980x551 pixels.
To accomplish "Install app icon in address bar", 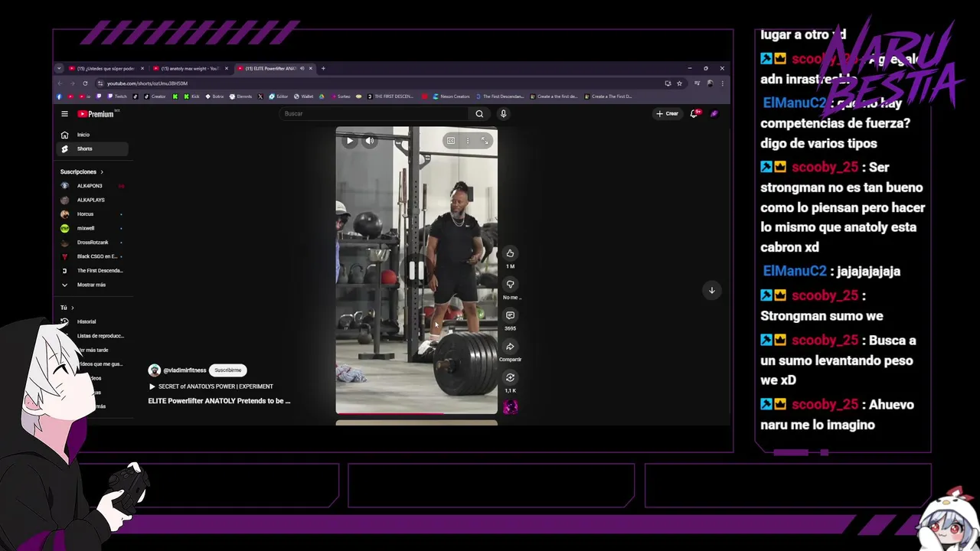I will pyautogui.click(x=668, y=83).
